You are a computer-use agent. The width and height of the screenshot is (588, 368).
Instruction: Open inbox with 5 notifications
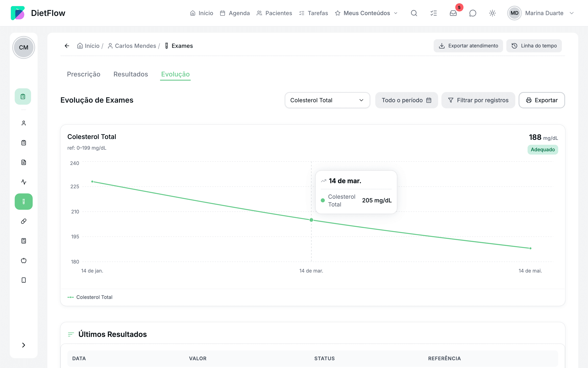coord(453,13)
